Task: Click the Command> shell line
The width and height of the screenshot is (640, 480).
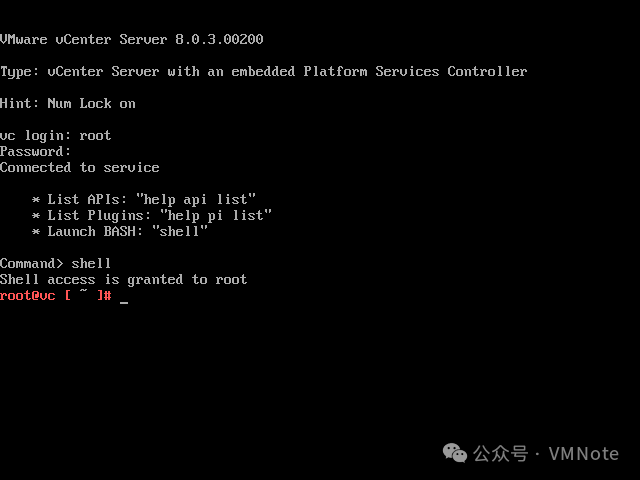Action: 55,263
